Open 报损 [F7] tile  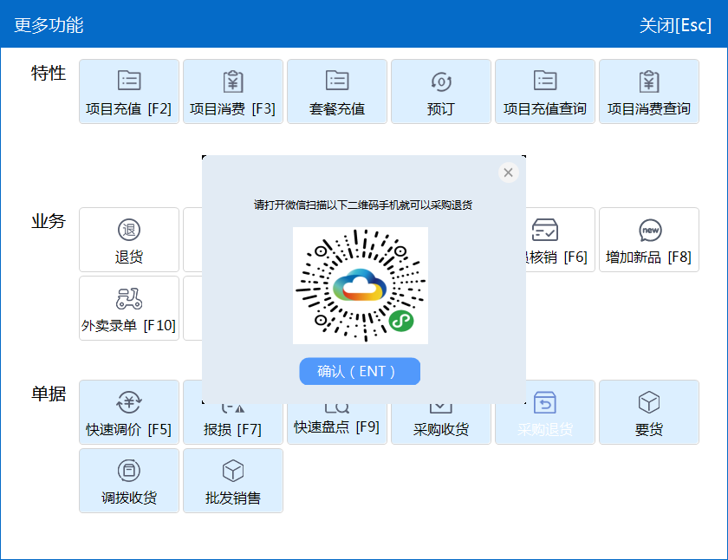click(x=233, y=424)
